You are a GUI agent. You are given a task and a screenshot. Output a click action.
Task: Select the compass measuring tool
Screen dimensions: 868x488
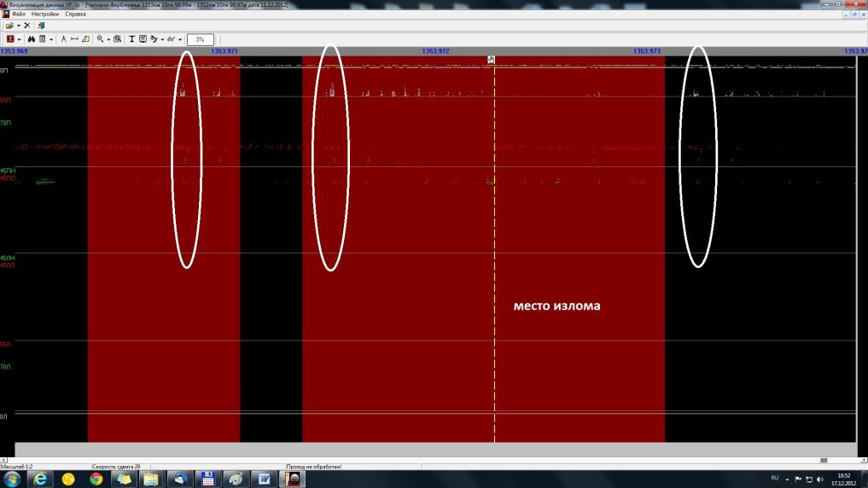coord(64,39)
